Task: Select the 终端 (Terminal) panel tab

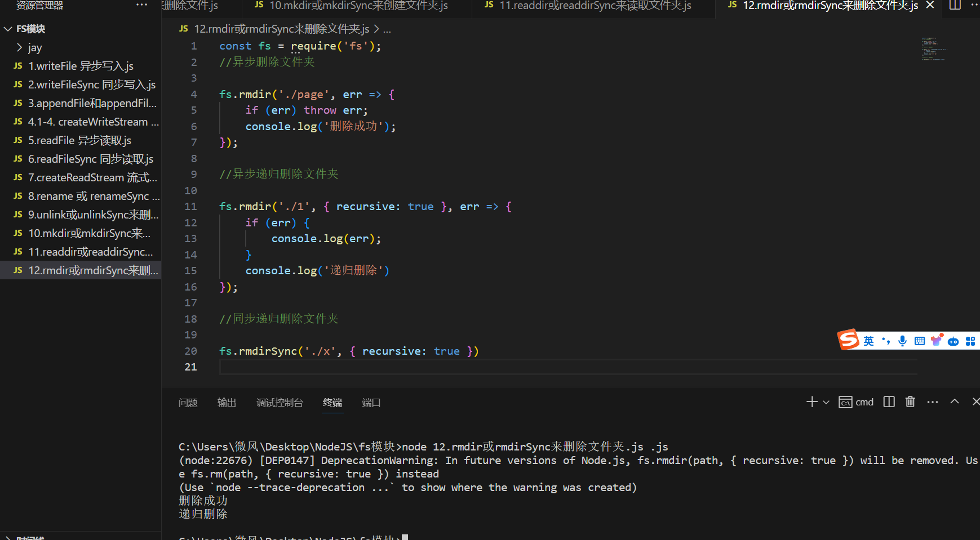Action: [332, 403]
